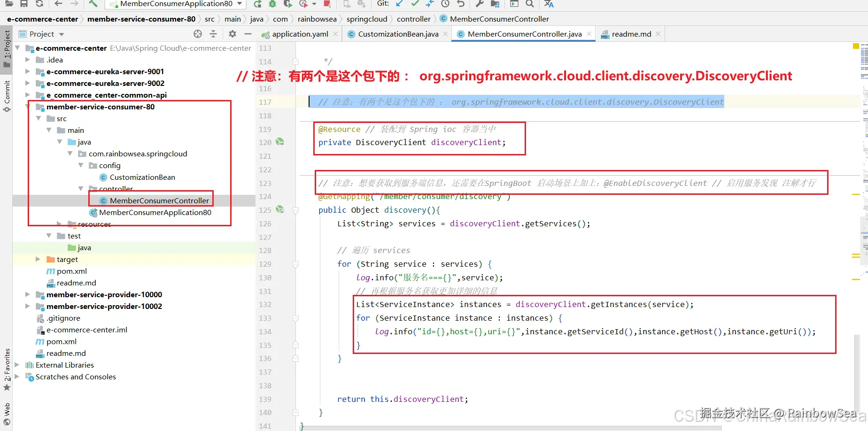Click the Git update project arrow

point(400,4)
